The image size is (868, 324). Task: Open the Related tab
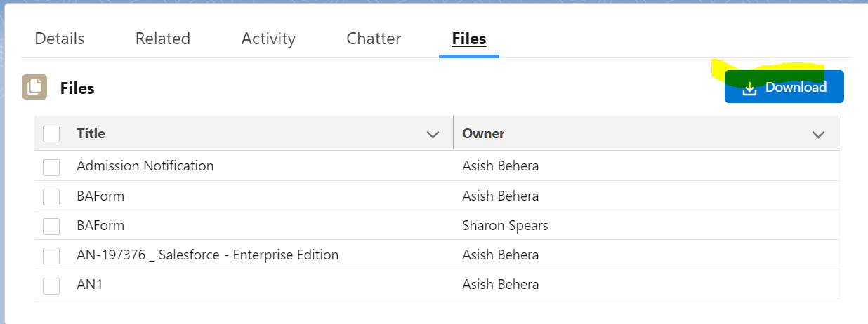click(163, 39)
